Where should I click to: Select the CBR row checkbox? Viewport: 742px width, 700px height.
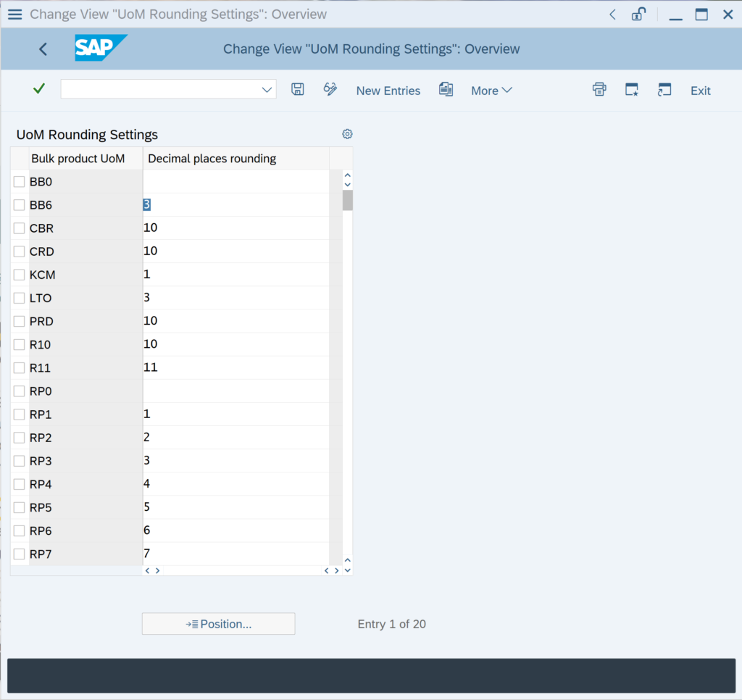click(19, 228)
